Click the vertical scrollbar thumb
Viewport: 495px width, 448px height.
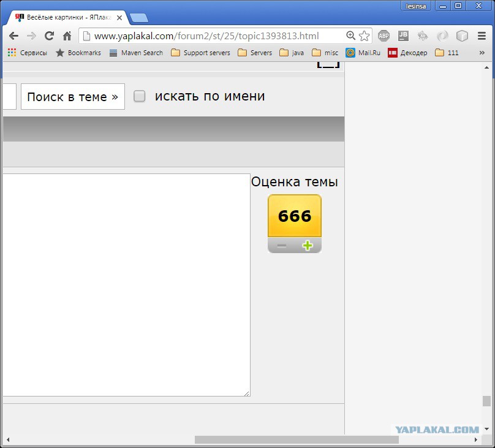point(486,401)
